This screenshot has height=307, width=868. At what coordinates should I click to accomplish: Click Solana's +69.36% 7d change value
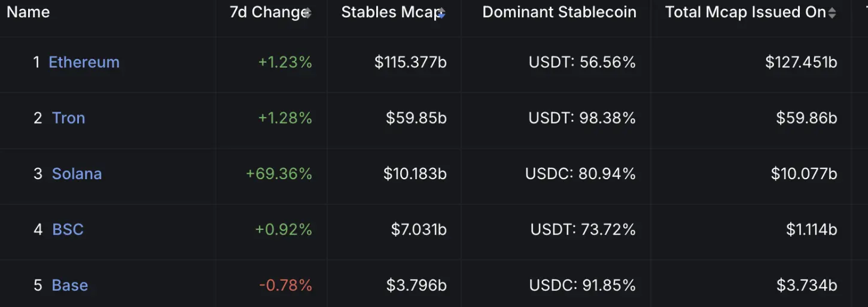(279, 174)
